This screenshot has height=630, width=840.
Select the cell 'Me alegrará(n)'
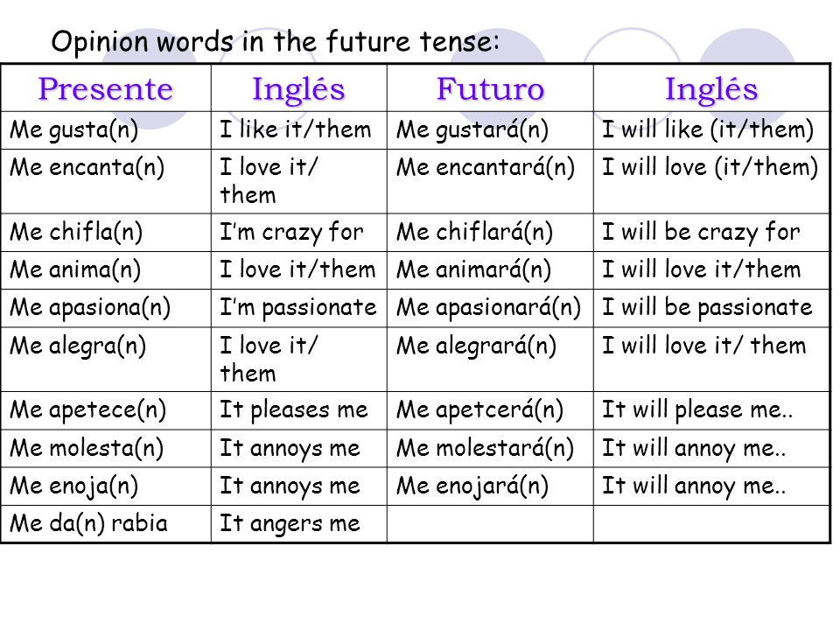coord(490,360)
